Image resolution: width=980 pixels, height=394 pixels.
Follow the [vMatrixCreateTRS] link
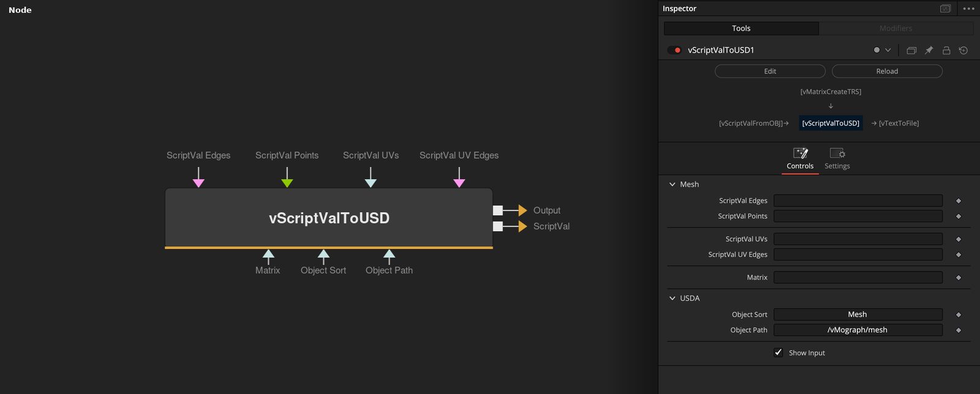[x=831, y=92]
